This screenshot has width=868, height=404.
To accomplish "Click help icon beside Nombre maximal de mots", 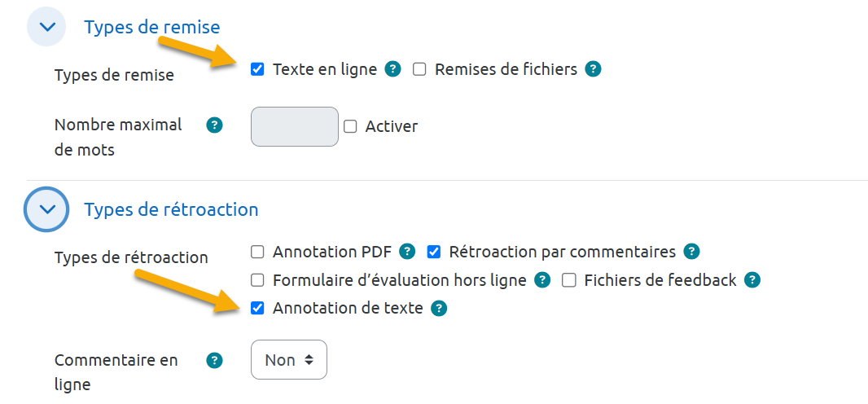I will pos(214,125).
